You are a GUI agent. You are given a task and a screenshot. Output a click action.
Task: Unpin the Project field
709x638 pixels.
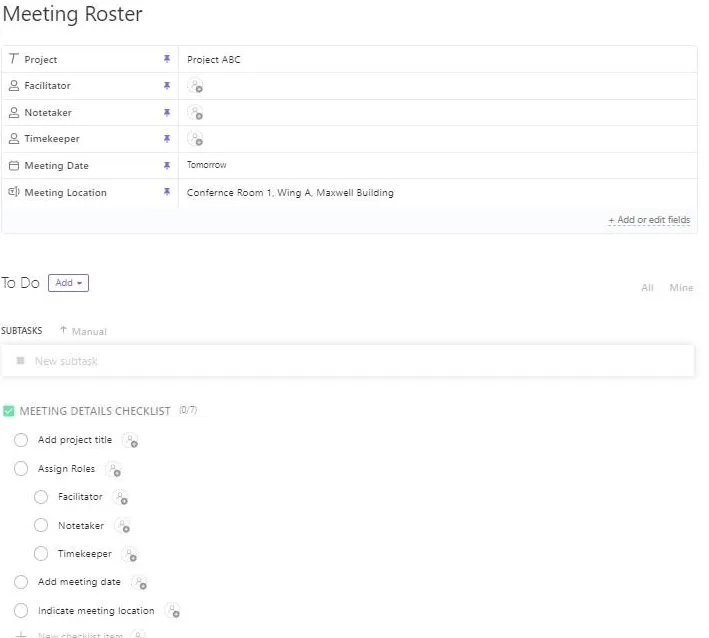pos(167,59)
